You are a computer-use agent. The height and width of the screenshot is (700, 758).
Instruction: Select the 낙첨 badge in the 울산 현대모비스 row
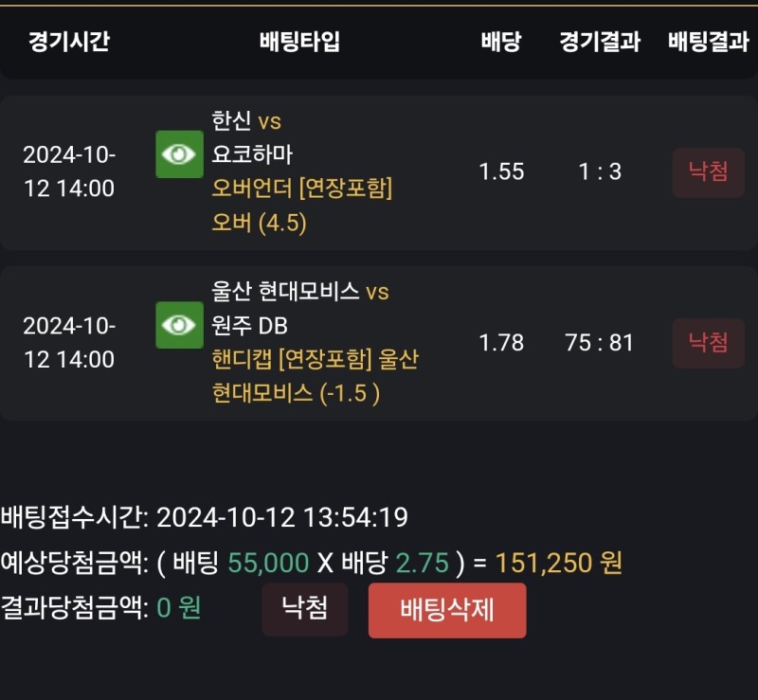(708, 343)
